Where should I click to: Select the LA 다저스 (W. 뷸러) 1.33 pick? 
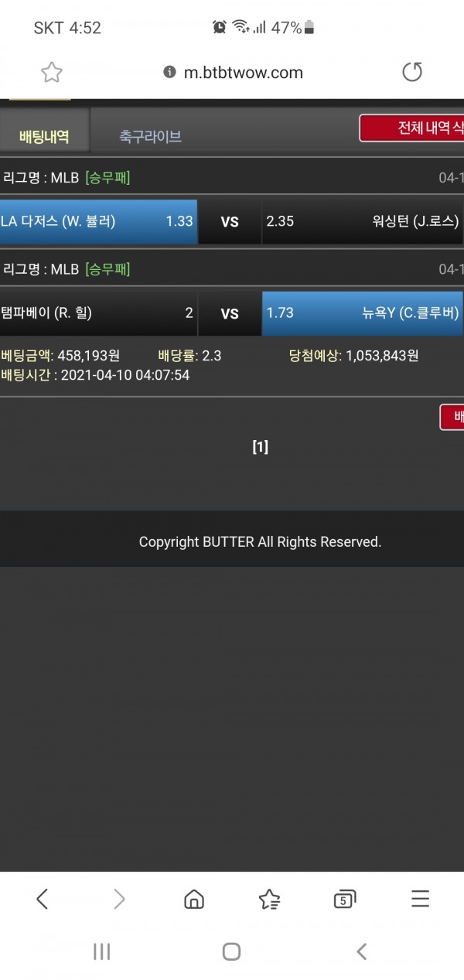click(98, 222)
